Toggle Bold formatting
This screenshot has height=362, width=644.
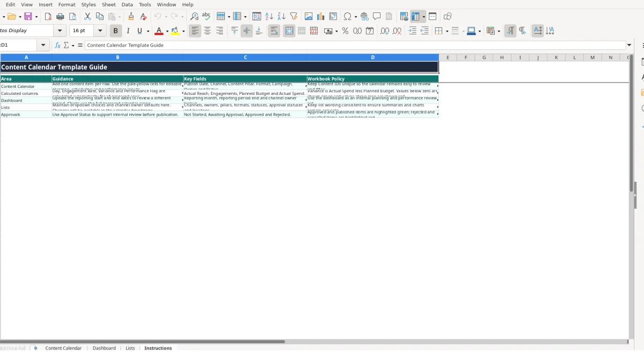point(115,31)
